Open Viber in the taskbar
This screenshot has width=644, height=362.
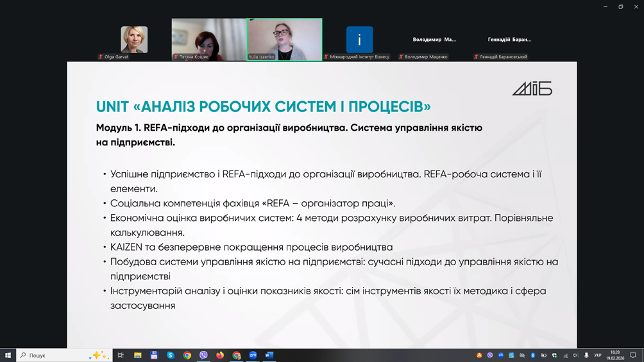pos(203,355)
